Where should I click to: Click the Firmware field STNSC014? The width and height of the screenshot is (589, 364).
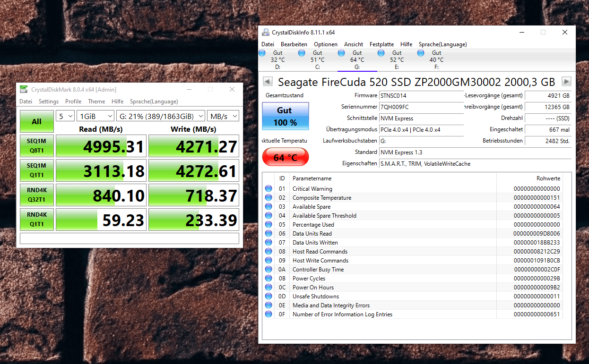click(422, 96)
